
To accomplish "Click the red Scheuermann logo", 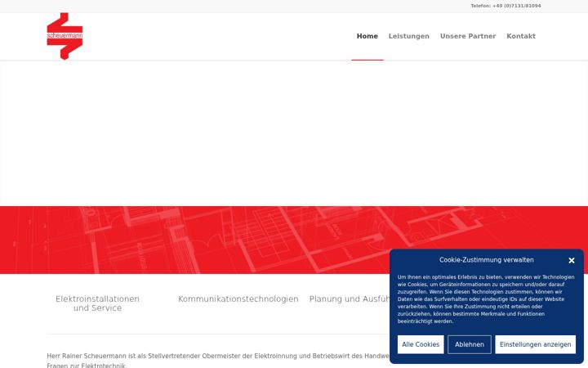I will [x=65, y=36].
